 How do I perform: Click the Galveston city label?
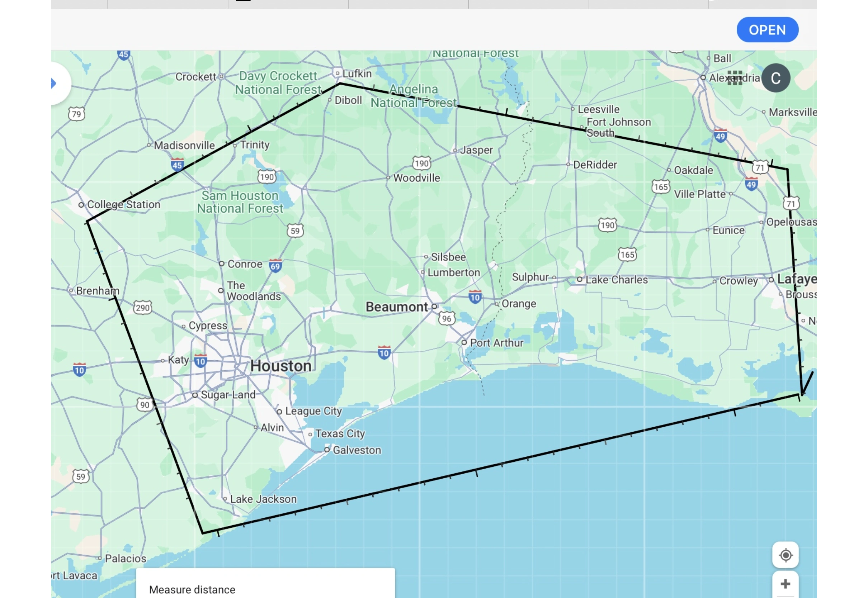(357, 450)
